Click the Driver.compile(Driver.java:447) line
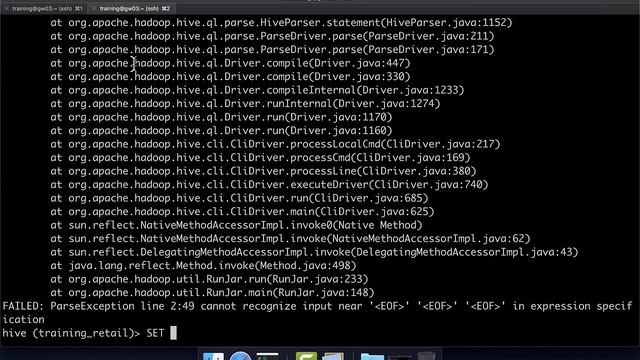The height and width of the screenshot is (360, 640). pyautogui.click(x=230, y=63)
